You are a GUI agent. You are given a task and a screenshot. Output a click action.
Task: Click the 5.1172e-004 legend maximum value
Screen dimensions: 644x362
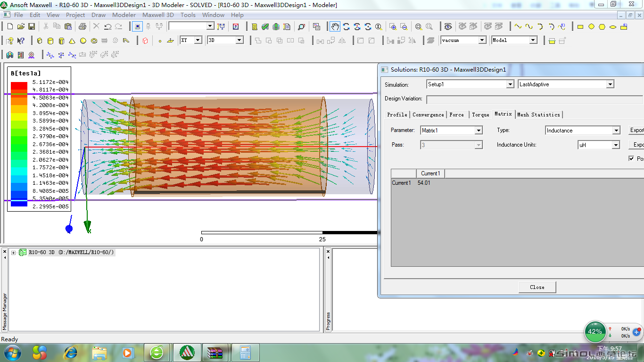click(50, 82)
